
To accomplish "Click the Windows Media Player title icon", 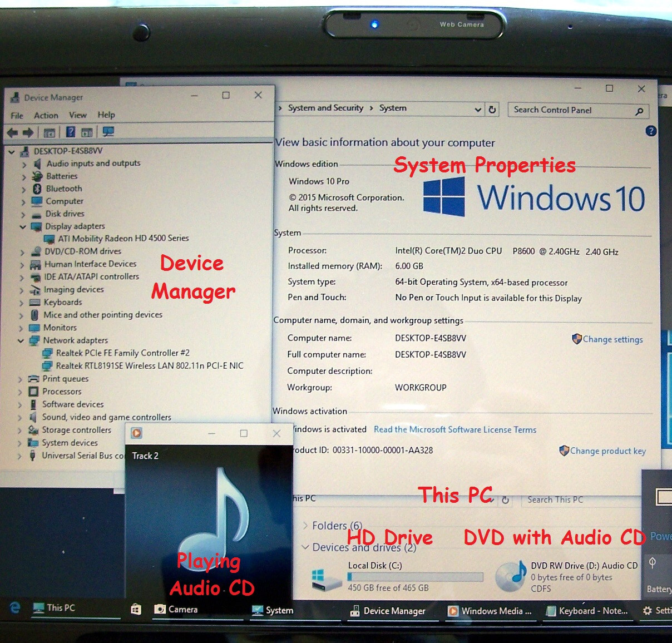I will point(137,433).
